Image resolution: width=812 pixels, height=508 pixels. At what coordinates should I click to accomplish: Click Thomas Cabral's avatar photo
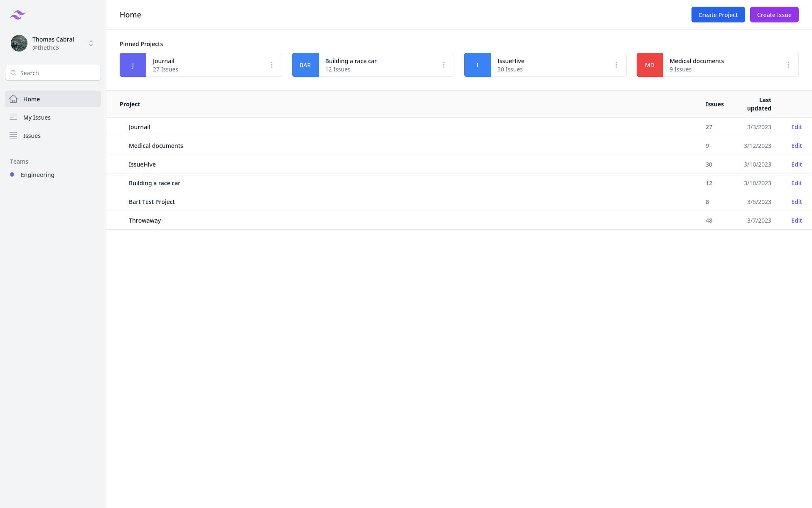pyautogui.click(x=19, y=43)
